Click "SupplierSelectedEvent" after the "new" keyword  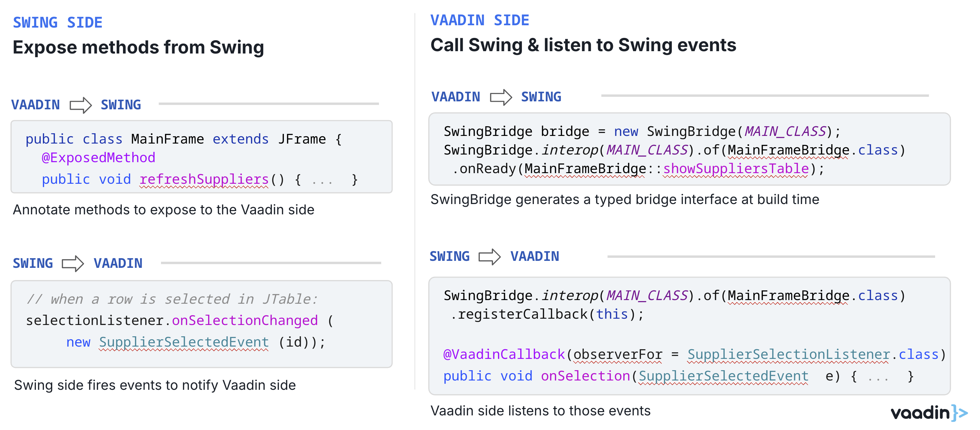pos(184,342)
